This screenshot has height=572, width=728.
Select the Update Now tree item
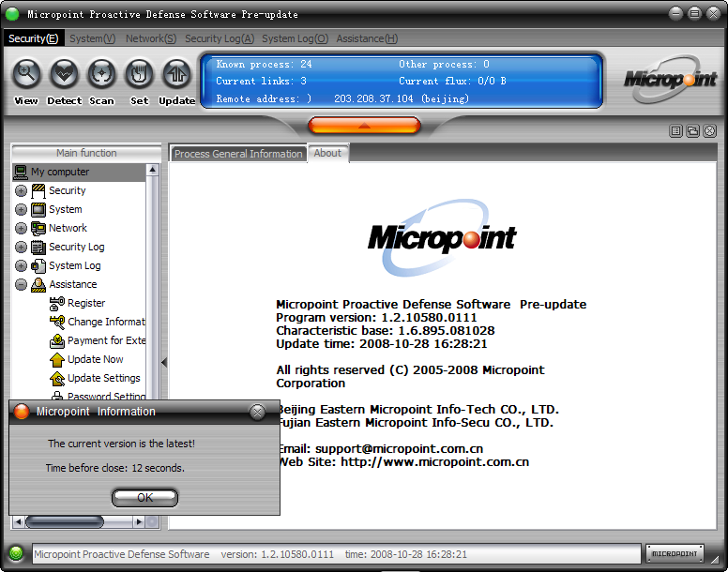click(95, 359)
